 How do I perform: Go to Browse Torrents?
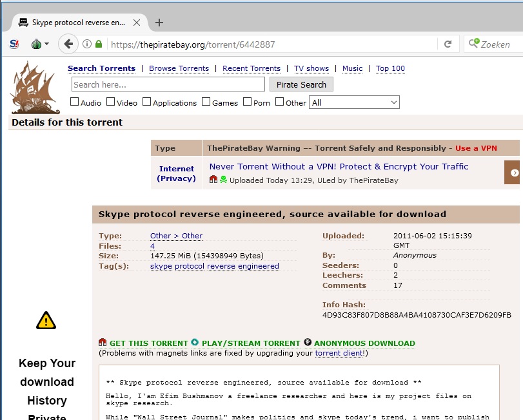tap(179, 68)
